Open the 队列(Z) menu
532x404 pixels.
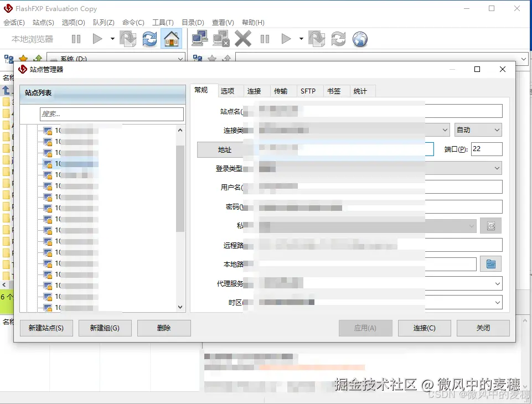104,22
